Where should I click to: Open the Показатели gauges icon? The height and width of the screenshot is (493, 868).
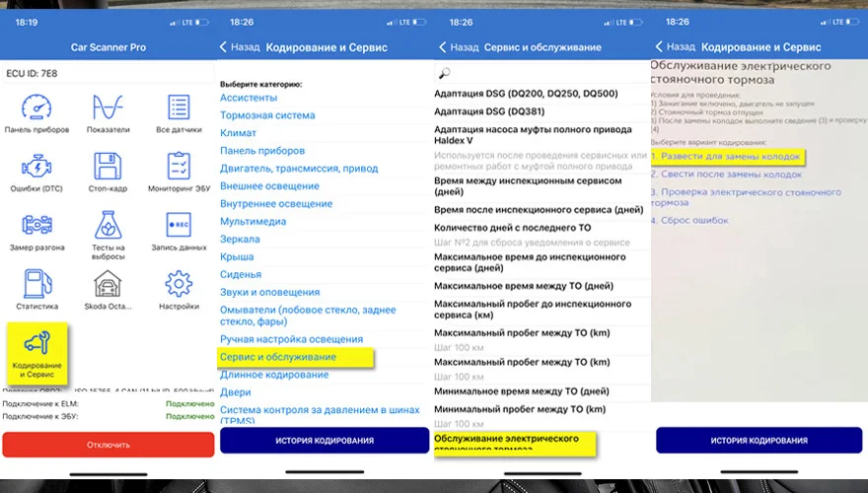pos(108,106)
